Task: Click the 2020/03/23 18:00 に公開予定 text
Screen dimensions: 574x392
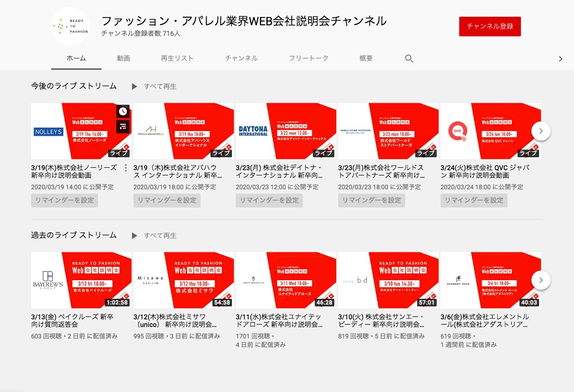Action: (379, 187)
